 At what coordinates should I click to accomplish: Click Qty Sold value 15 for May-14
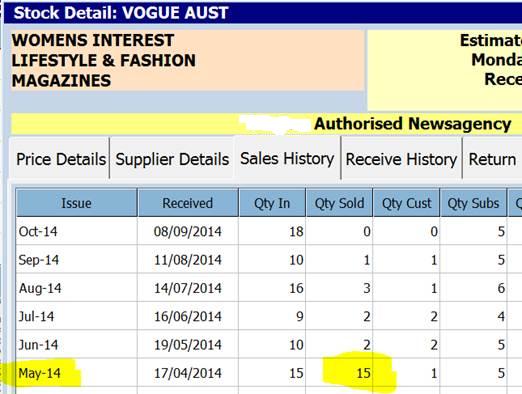(339, 373)
